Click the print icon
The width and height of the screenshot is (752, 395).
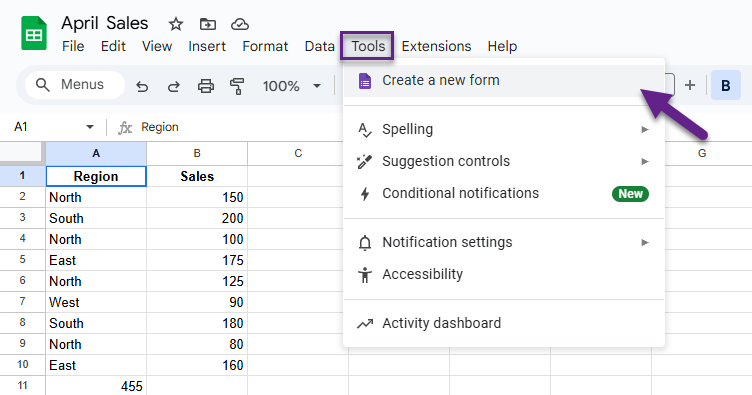coord(206,86)
